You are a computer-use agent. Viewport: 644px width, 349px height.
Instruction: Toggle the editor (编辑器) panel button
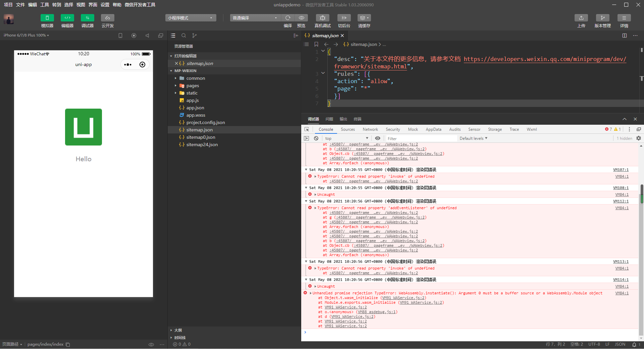coord(67,18)
